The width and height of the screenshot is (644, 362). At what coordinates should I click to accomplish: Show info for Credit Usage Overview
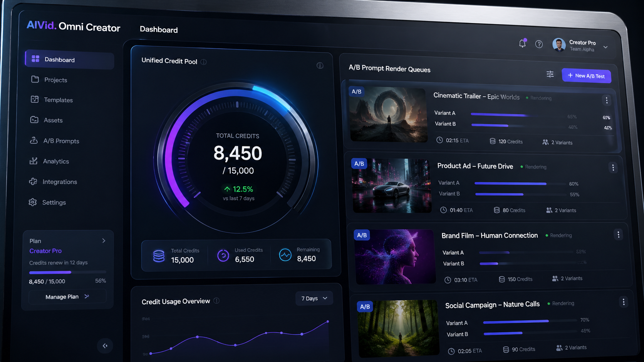pos(216,301)
